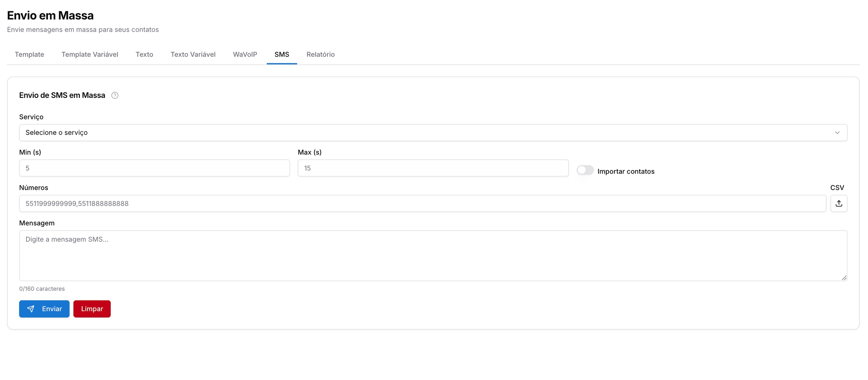Toggle the Importar contatos switch
868x380 pixels.
585,170
